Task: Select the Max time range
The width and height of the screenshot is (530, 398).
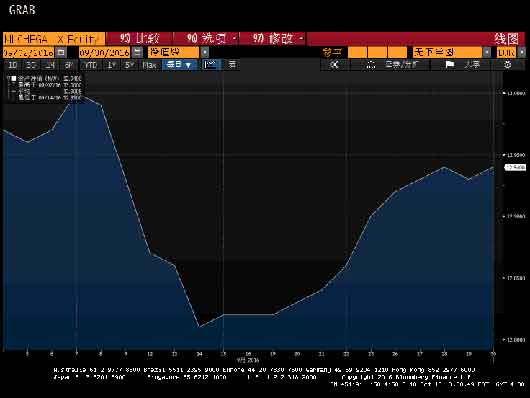Action: pyautogui.click(x=149, y=65)
